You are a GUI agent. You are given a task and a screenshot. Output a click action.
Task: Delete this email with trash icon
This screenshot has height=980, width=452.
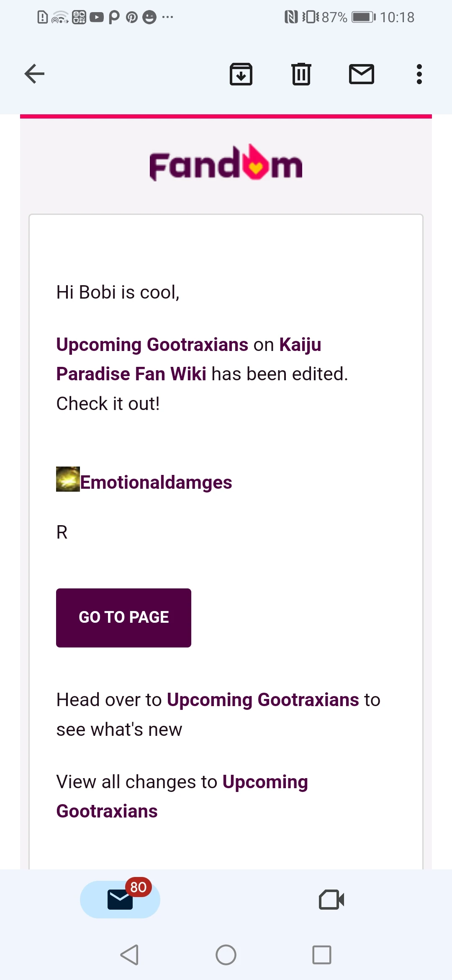pos(301,74)
